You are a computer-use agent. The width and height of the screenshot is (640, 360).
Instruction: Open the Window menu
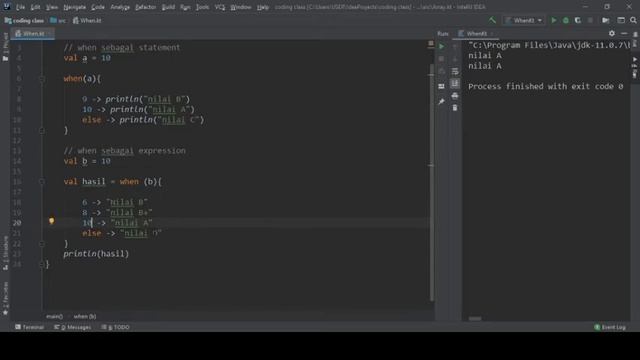[241, 7]
